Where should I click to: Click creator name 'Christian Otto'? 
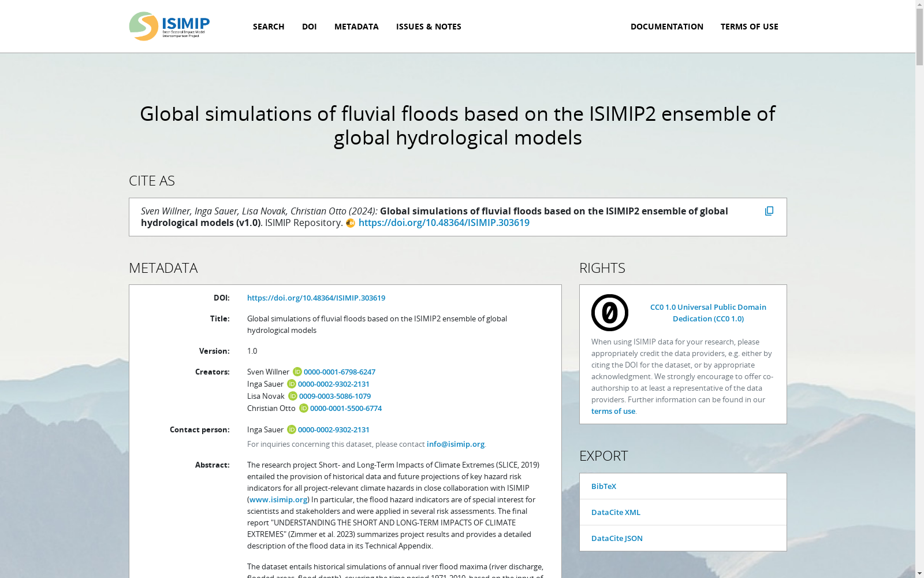click(271, 408)
